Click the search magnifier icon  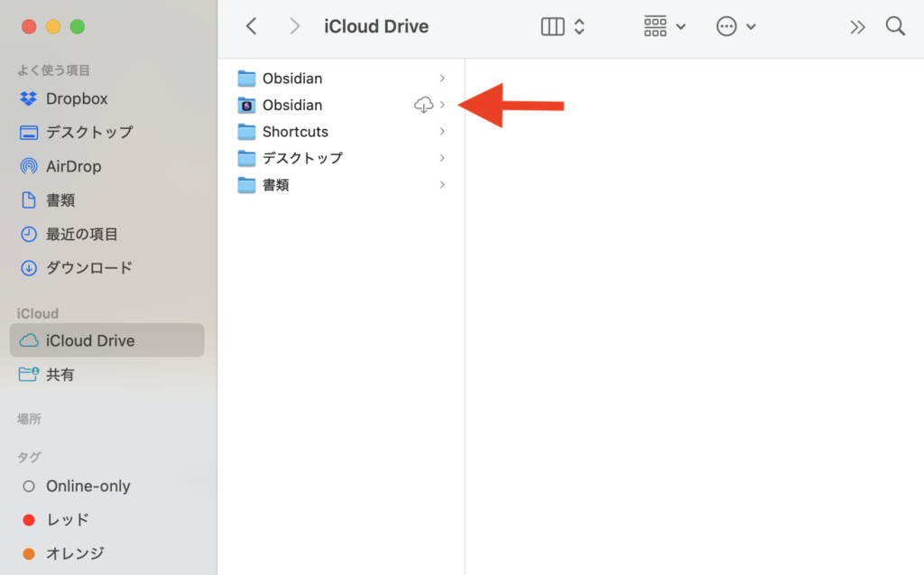click(x=895, y=26)
